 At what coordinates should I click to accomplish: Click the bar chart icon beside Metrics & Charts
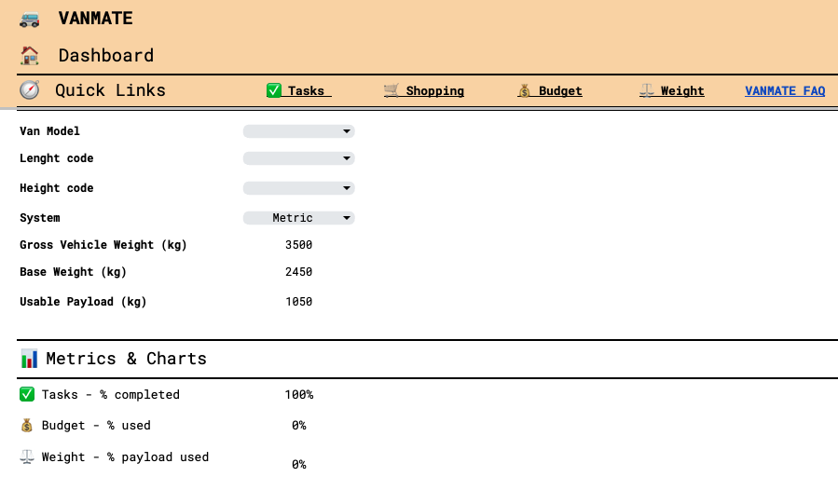(30, 359)
